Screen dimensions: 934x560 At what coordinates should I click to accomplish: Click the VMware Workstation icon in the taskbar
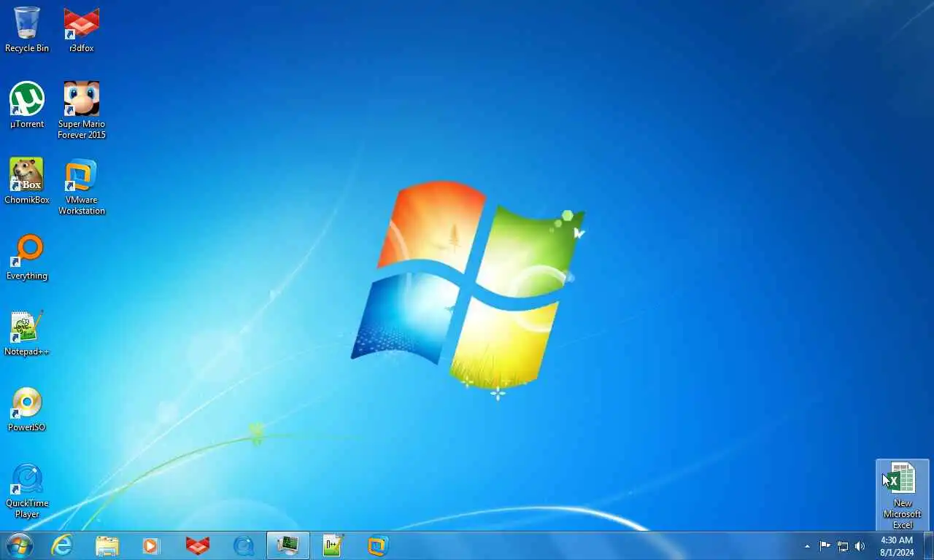[378, 545]
